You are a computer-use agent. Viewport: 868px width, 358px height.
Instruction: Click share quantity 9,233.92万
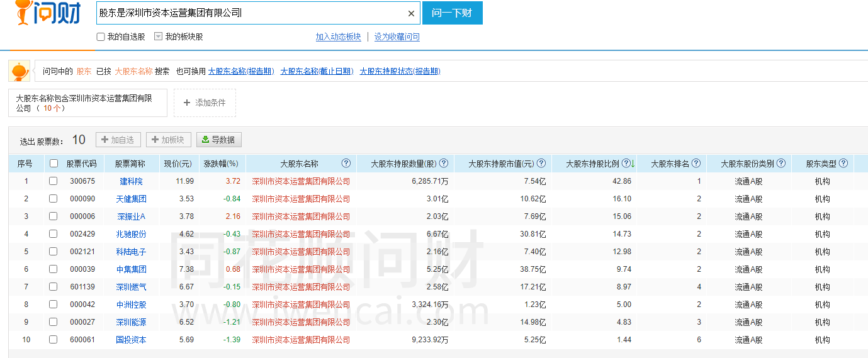pyautogui.click(x=430, y=340)
